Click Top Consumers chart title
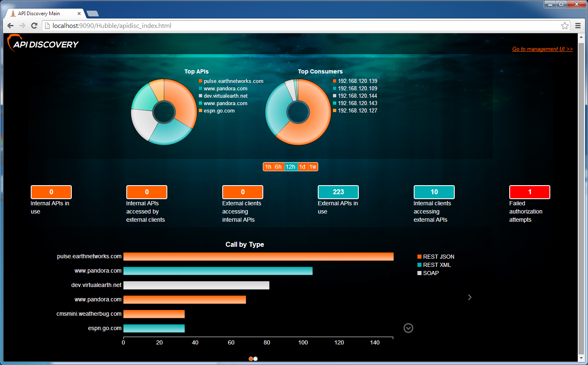Screen dimensions: 588x365 point(320,71)
